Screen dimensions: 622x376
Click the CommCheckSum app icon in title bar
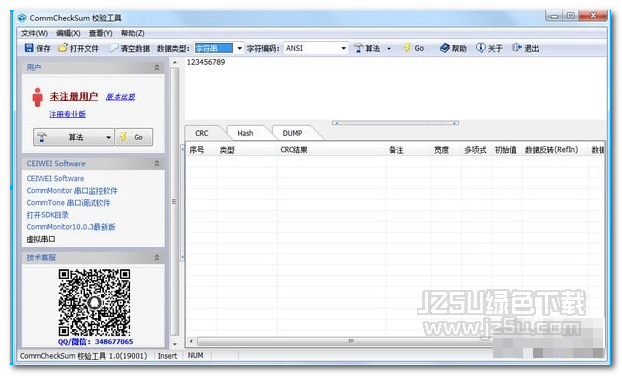coord(22,18)
